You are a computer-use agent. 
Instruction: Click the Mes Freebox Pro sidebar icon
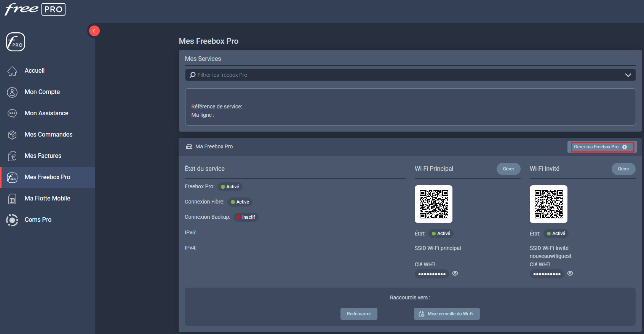tap(12, 177)
